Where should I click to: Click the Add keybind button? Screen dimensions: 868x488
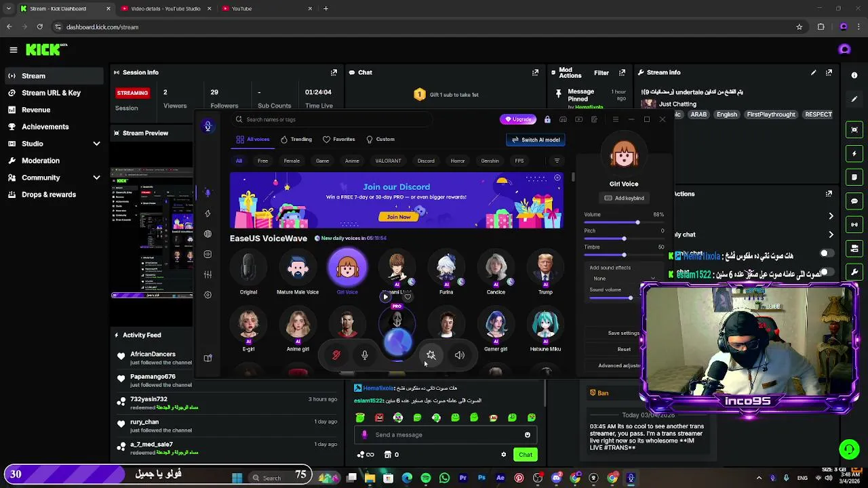pyautogui.click(x=624, y=198)
